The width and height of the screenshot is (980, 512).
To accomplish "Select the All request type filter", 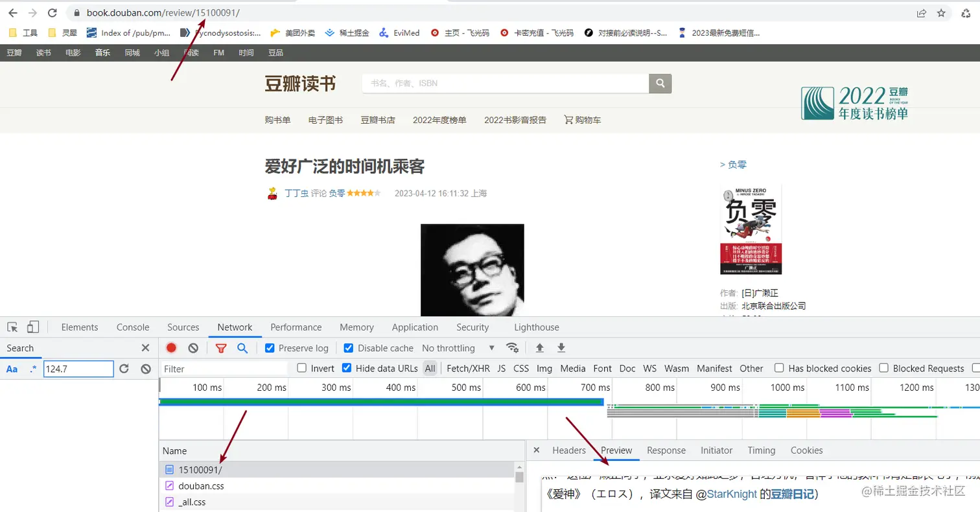I will (x=430, y=368).
